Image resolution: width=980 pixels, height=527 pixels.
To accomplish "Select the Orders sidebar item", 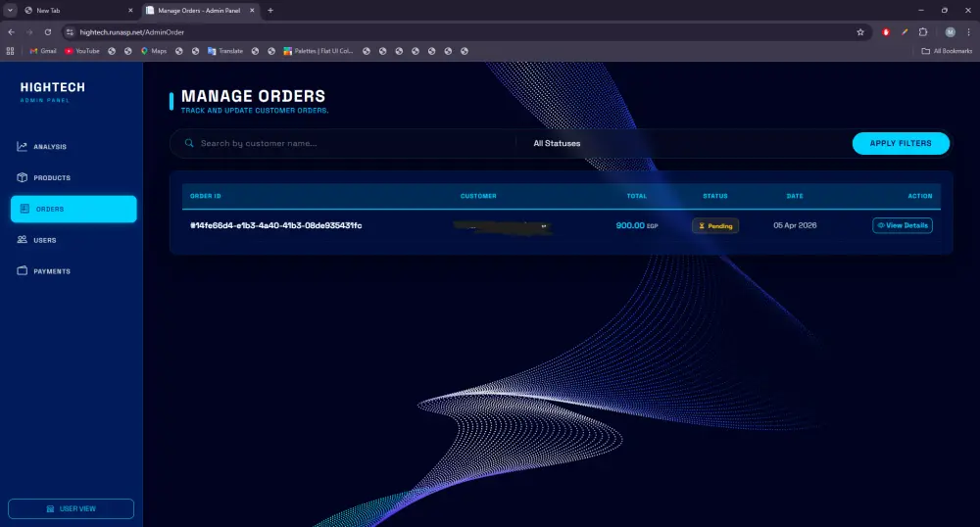I will click(73, 210).
